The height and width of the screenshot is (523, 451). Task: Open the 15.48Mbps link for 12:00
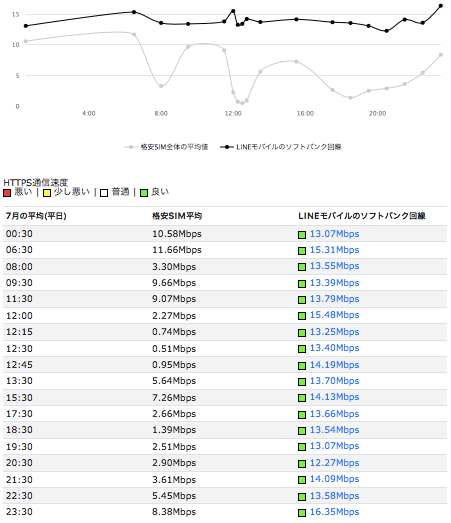click(x=334, y=315)
